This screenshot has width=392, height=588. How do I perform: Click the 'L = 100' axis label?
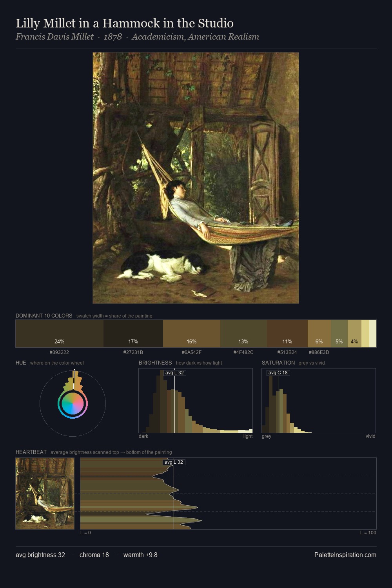(x=368, y=533)
